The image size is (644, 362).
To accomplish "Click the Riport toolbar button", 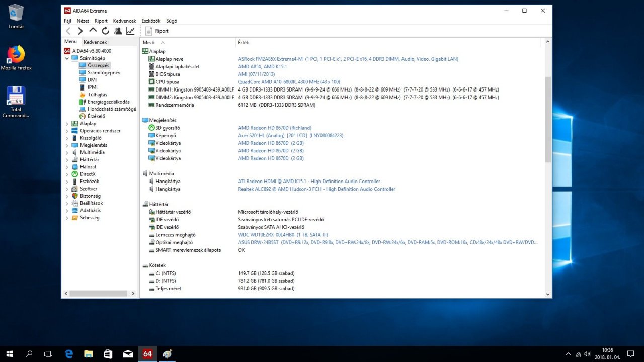I will (x=157, y=31).
